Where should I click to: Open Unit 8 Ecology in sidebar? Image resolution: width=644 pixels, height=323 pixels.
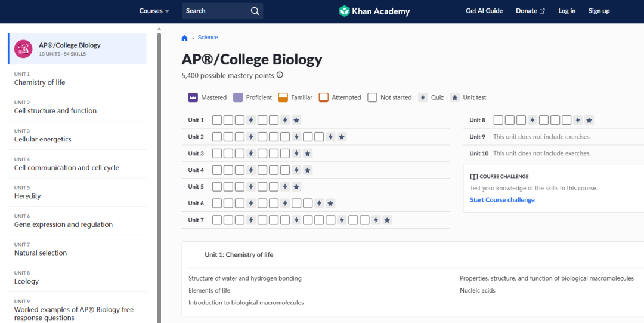click(x=77, y=278)
